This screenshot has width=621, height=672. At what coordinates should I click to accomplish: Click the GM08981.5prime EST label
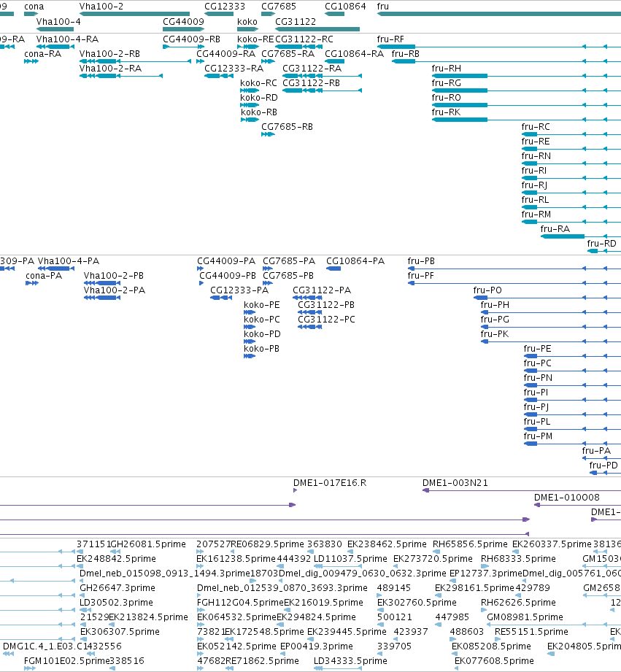tap(525, 617)
